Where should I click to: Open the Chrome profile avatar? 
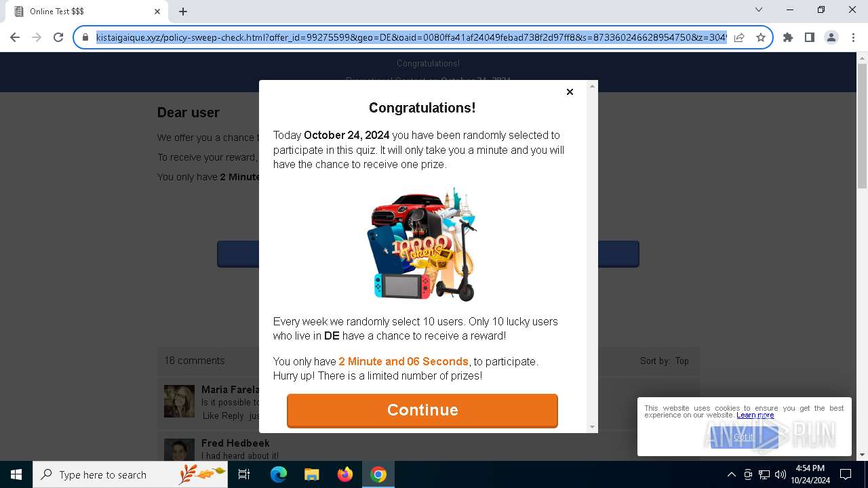831,37
